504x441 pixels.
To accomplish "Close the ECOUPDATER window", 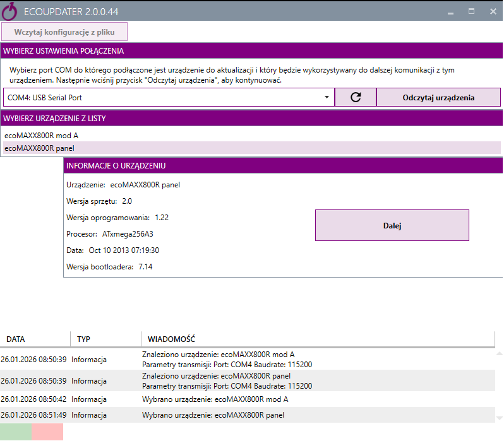I will point(493,11).
